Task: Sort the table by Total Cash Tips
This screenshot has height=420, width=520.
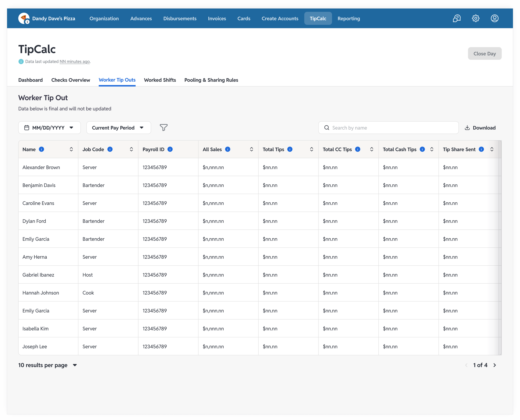Action: [x=431, y=149]
